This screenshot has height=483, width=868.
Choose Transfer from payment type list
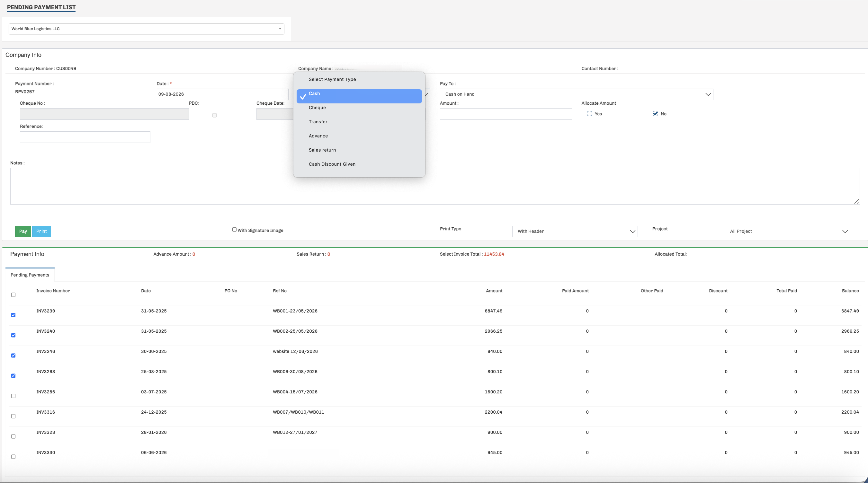coord(359,122)
